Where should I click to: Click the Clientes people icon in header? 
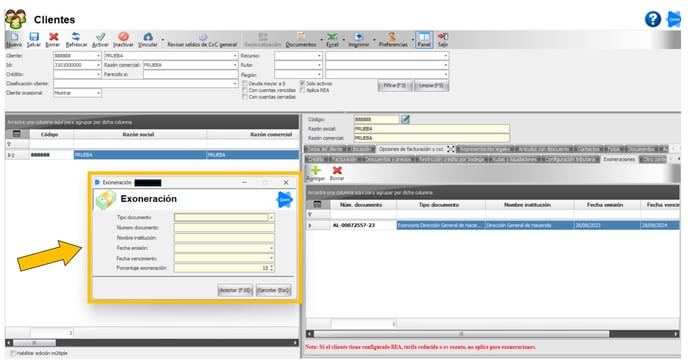[x=15, y=19]
